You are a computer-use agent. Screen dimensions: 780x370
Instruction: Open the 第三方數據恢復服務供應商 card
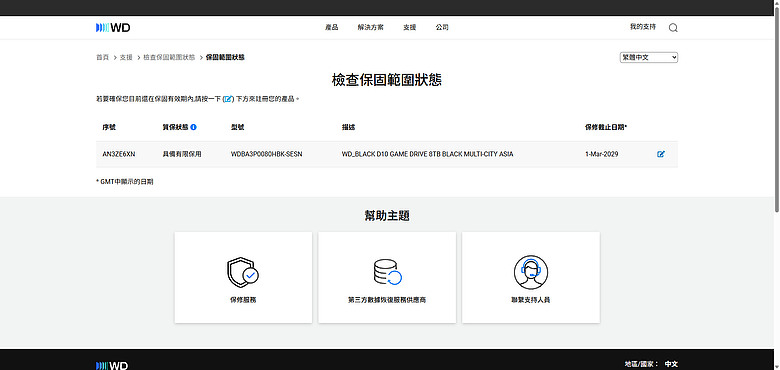(x=387, y=277)
